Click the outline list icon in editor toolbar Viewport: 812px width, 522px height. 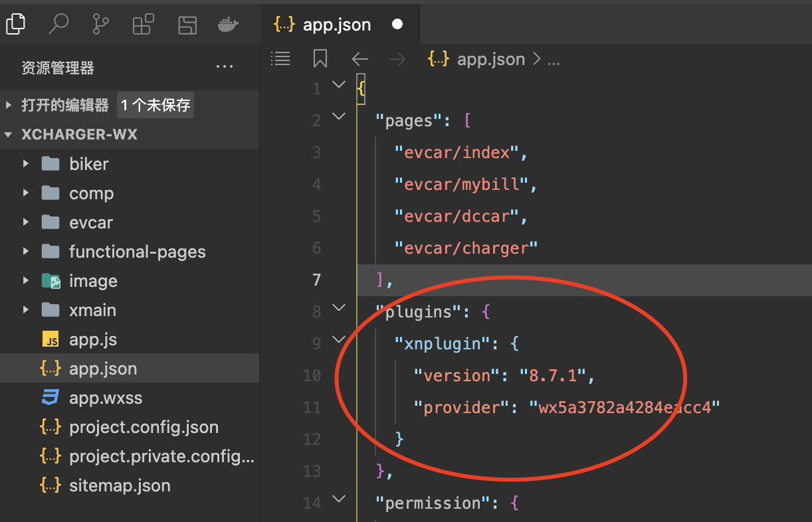281,59
